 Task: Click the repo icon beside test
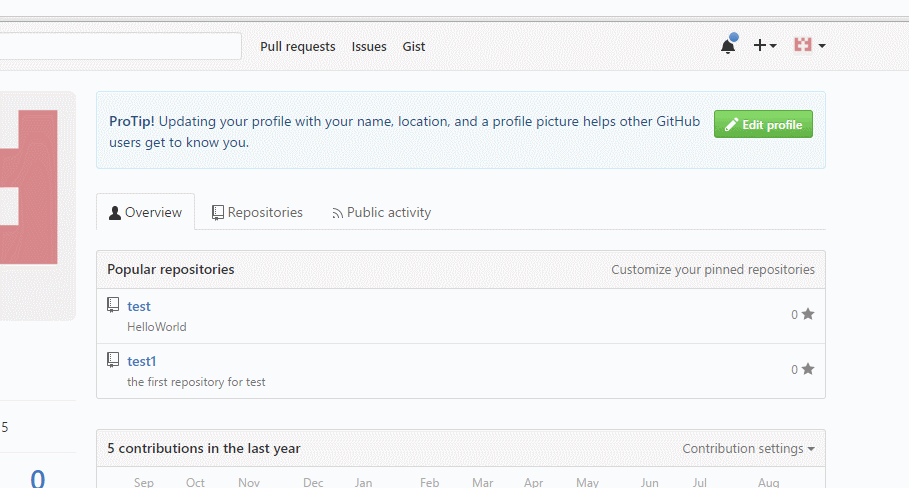[x=114, y=305]
